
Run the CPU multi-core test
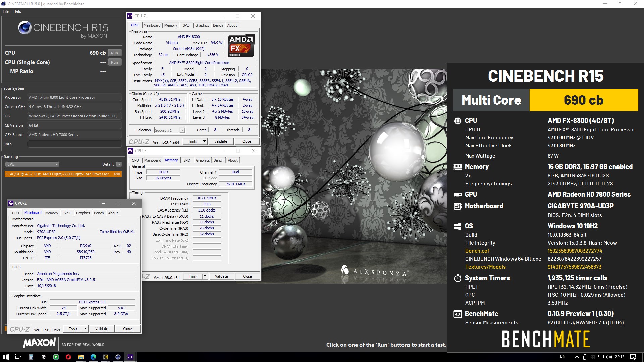(x=114, y=53)
